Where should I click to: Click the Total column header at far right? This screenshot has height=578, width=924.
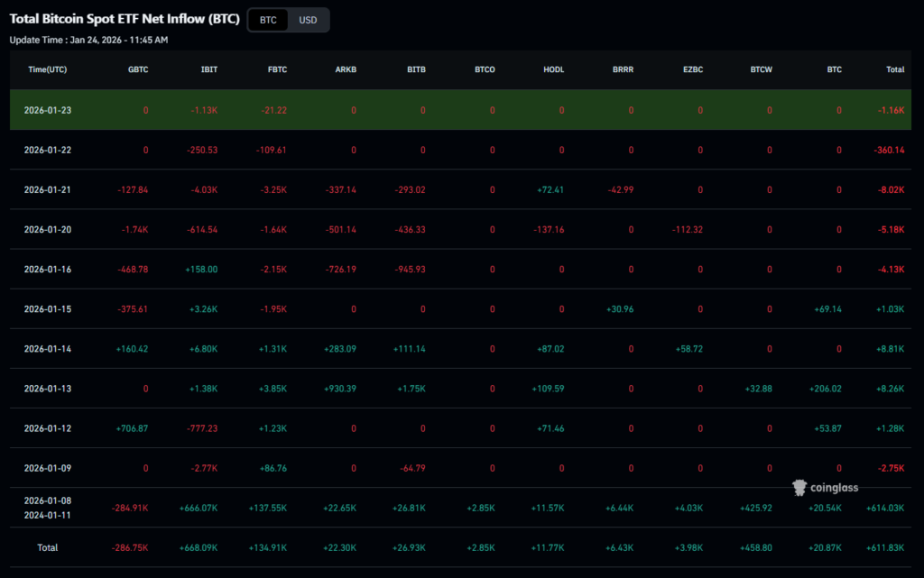(895, 69)
